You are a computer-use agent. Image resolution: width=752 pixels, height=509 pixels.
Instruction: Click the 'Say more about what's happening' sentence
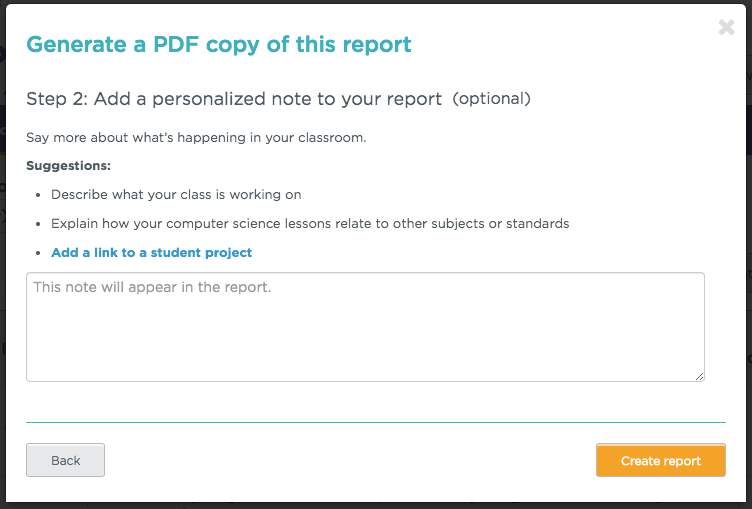pos(196,138)
